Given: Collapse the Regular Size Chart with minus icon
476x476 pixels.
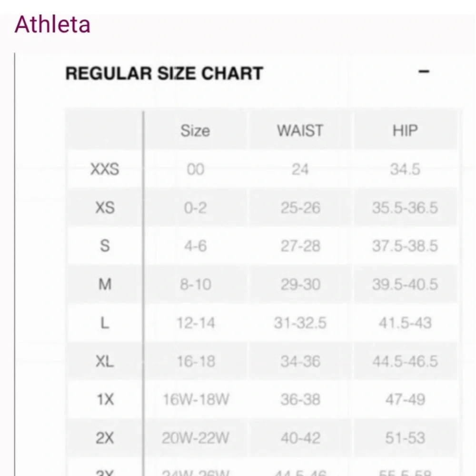Looking at the screenshot, I should pos(423,72).
